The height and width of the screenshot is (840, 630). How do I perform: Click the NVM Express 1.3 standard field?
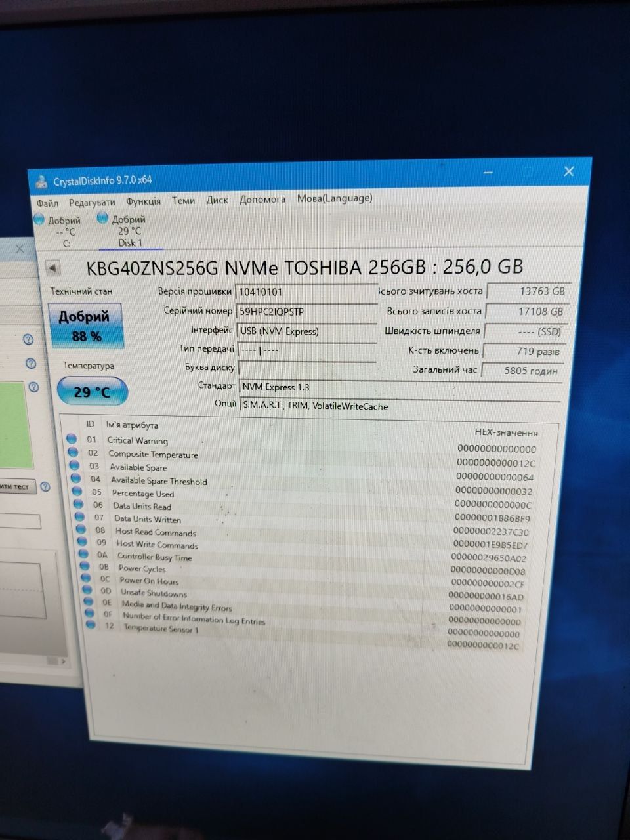click(400, 388)
